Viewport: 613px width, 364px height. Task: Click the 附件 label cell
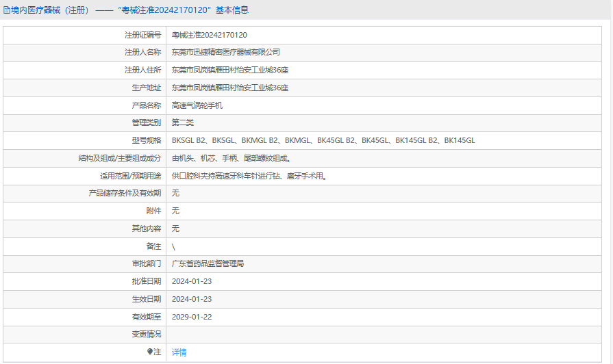click(x=85, y=211)
